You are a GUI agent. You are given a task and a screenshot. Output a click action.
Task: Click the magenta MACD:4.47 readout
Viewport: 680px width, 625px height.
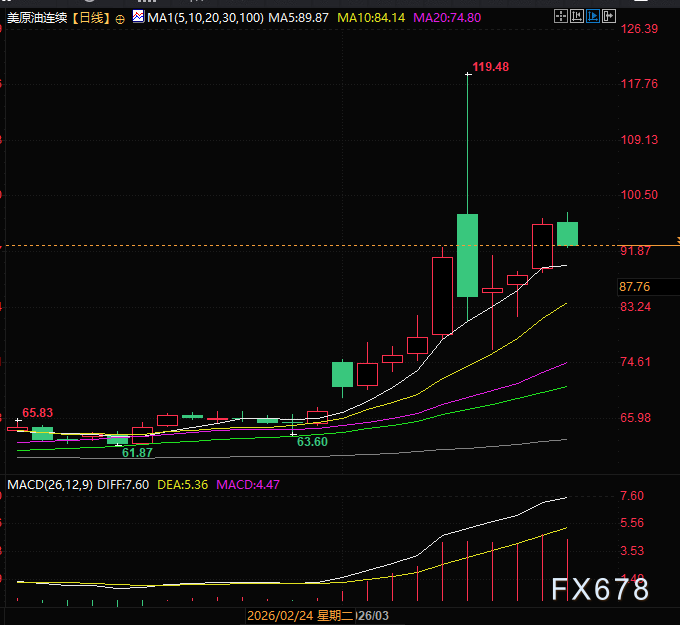pos(248,484)
